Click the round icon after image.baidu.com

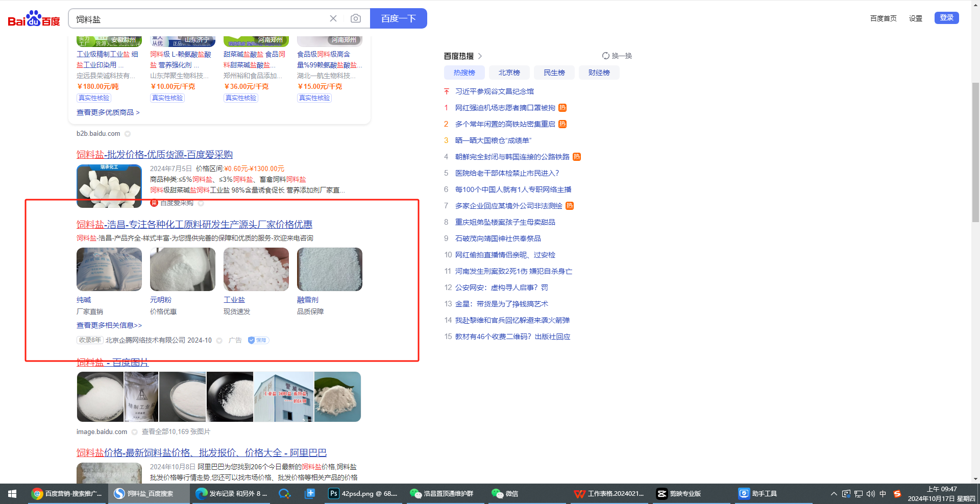coord(135,432)
